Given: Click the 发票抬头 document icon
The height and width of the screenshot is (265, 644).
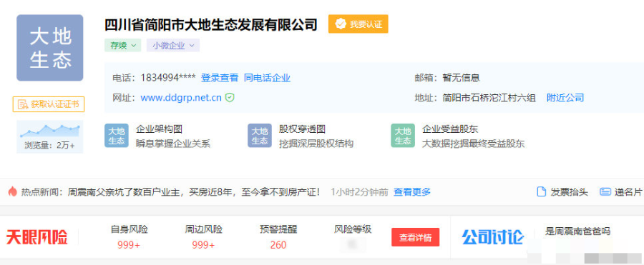Looking at the screenshot, I should coord(542,191).
